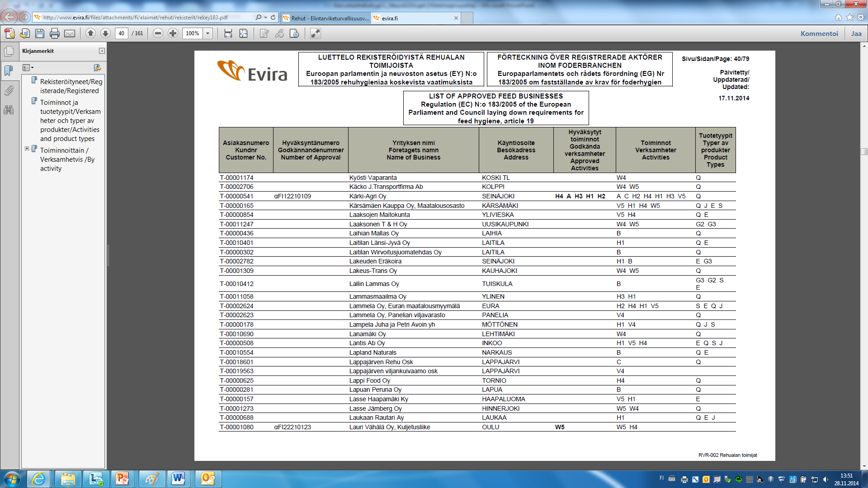Viewport: 868px width, 488px height.
Task: Click the Lapland Naturals business name
Action: click(373, 352)
